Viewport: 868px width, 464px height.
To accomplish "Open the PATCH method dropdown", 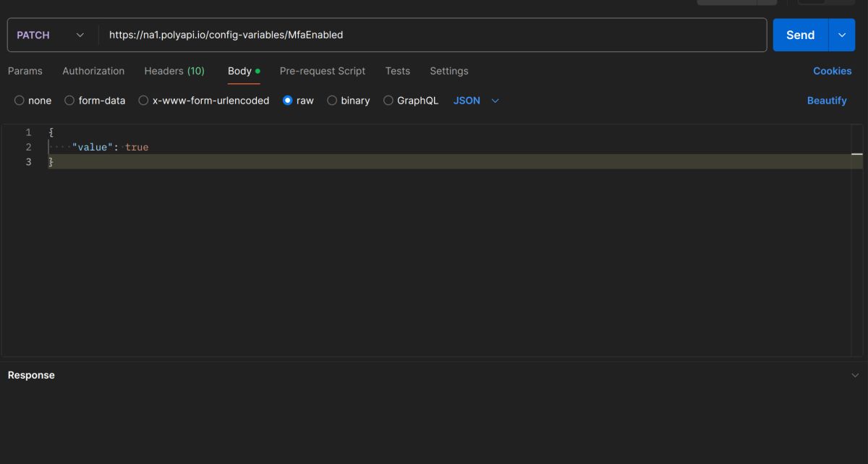I will pos(51,35).
